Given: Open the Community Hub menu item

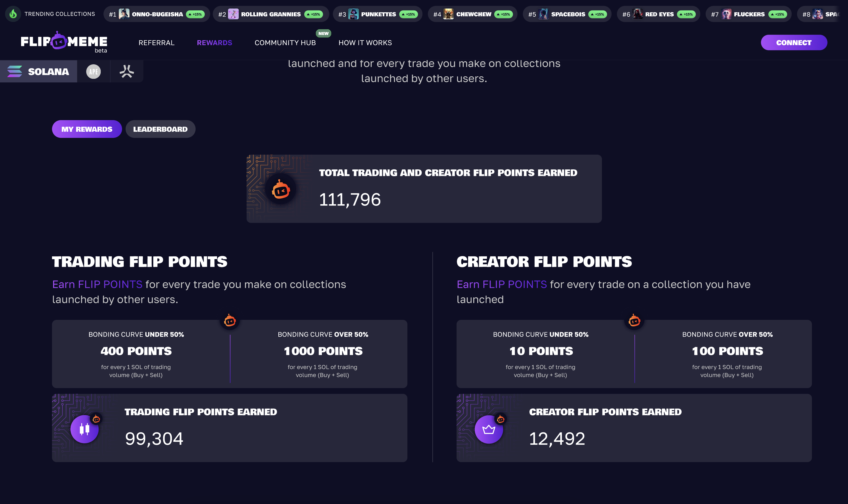Looking at the screenshot, I should click(285, 43).
